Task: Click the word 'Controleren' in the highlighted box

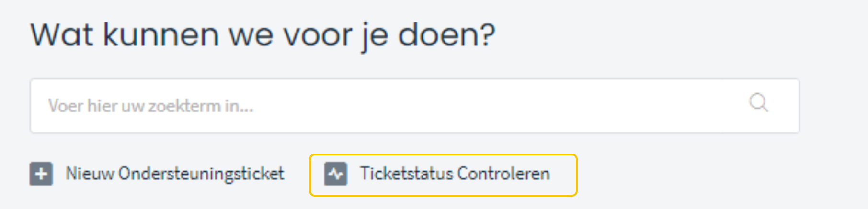Action: click(503, 174)
